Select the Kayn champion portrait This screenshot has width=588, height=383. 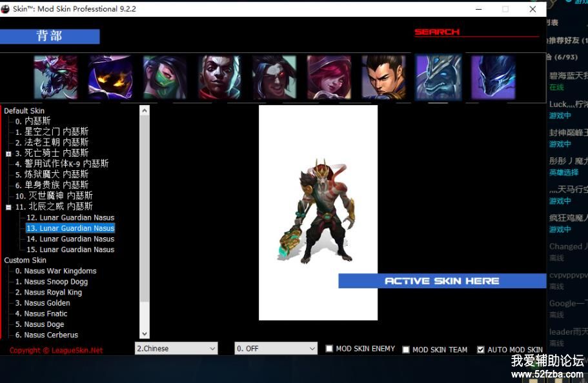click(x=274, y=77)
